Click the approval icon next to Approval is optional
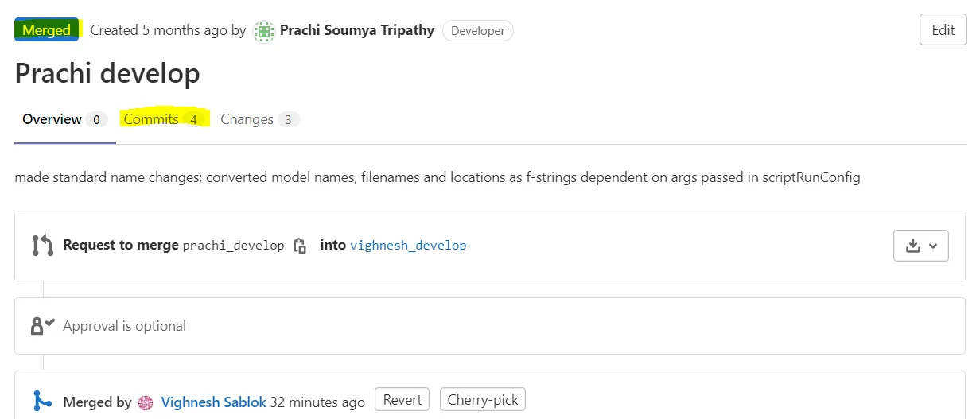 click(x=42, y=326)
